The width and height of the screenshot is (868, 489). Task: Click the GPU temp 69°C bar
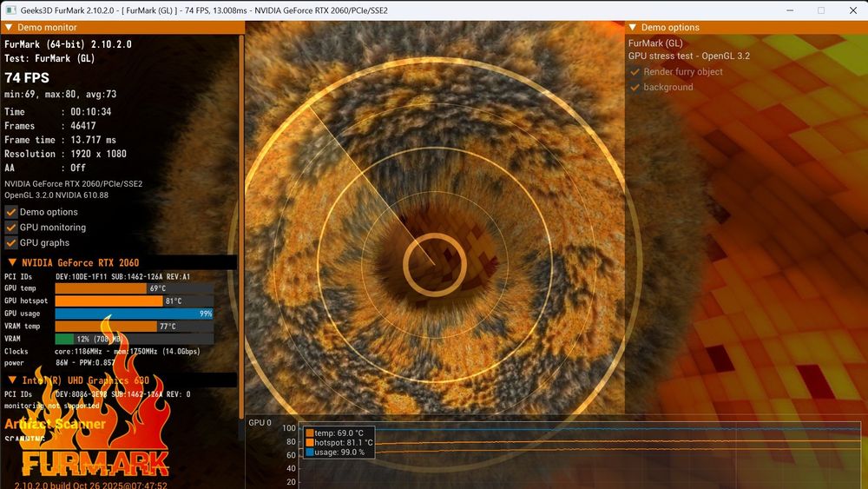coord(134,288)
